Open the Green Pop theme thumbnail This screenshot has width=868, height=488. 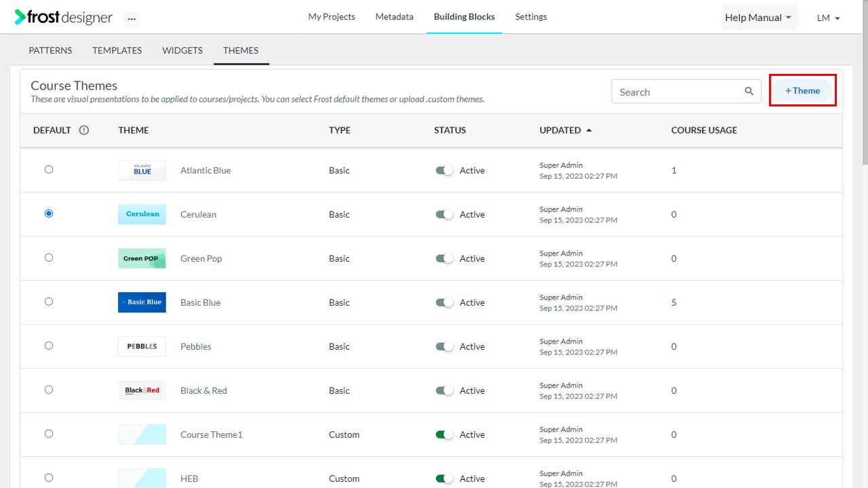pyautogui.click(x=142, y=258)
